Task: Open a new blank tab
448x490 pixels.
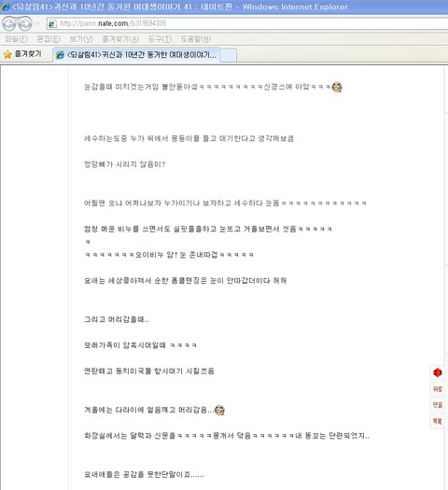Action: pyautogui.click(x=229, y=56)
